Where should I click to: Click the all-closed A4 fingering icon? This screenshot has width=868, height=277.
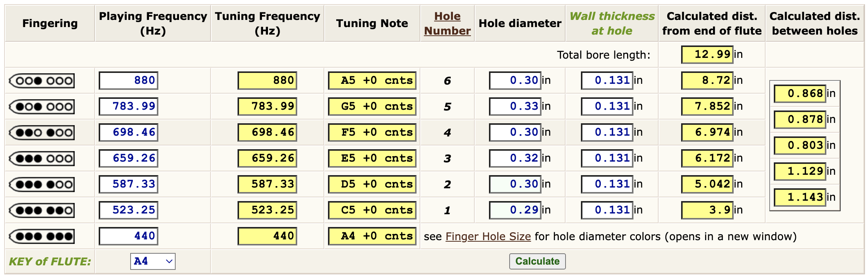pos(41,236)
